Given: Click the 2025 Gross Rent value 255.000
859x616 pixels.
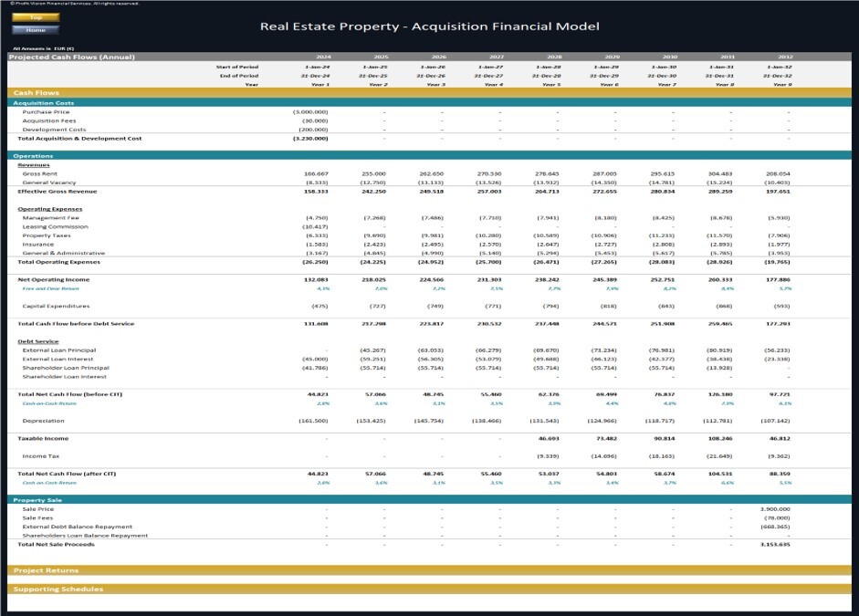Looking at the screenshot, I should click(373, 174).
